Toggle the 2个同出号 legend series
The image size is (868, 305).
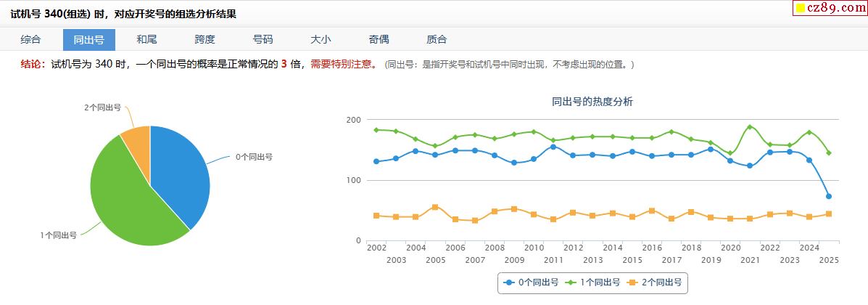point(655,282)
